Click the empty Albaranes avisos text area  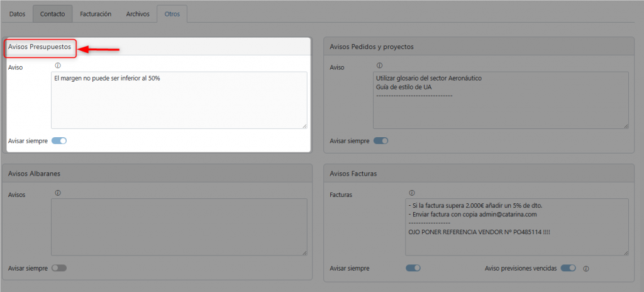tap(179, 227)
